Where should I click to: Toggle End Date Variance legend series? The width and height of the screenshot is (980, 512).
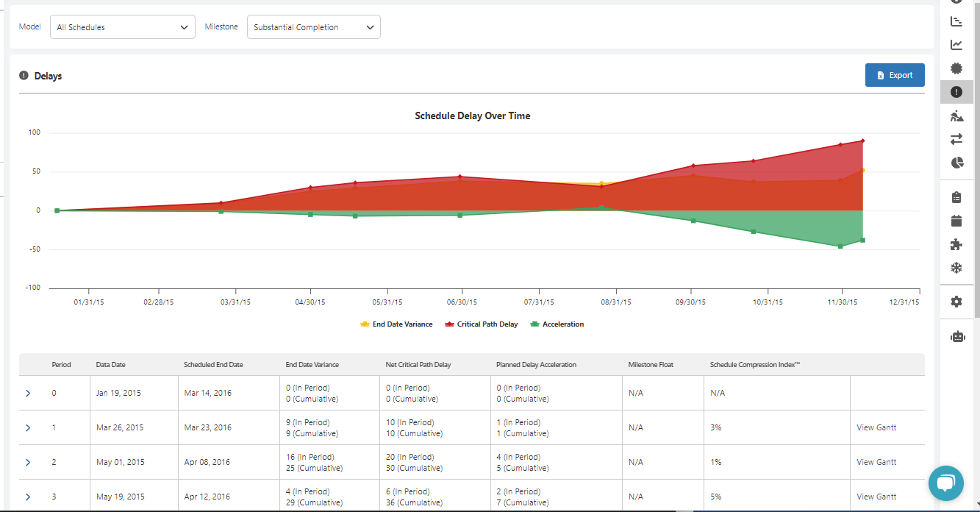pyautogui.click(x=396, y=324)
